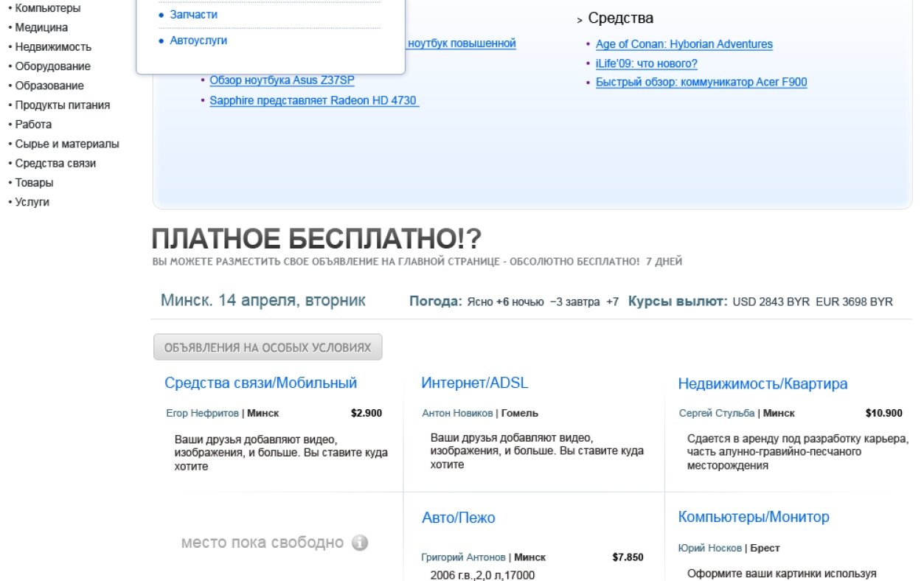The height and width of the screenshot is (581, 924).
Task: Click 'Минск. 14 апреля, вторник' date text
Action: pyautogui.click(x=263, y=301)
